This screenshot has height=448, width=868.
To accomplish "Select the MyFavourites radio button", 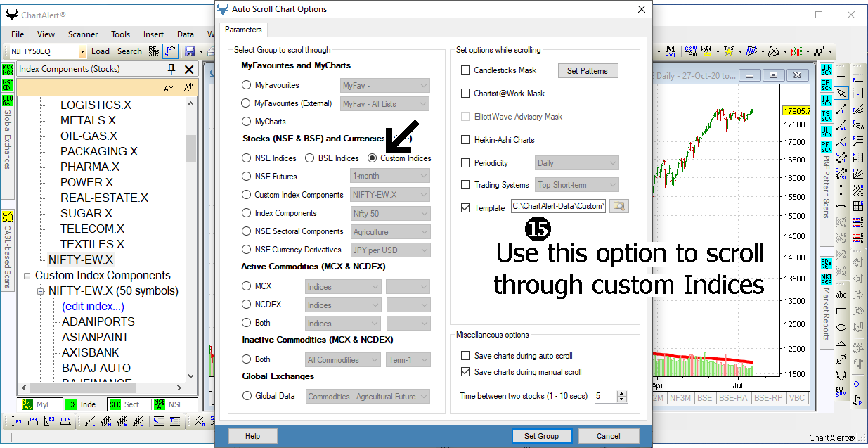I will [x=246, y=85].
